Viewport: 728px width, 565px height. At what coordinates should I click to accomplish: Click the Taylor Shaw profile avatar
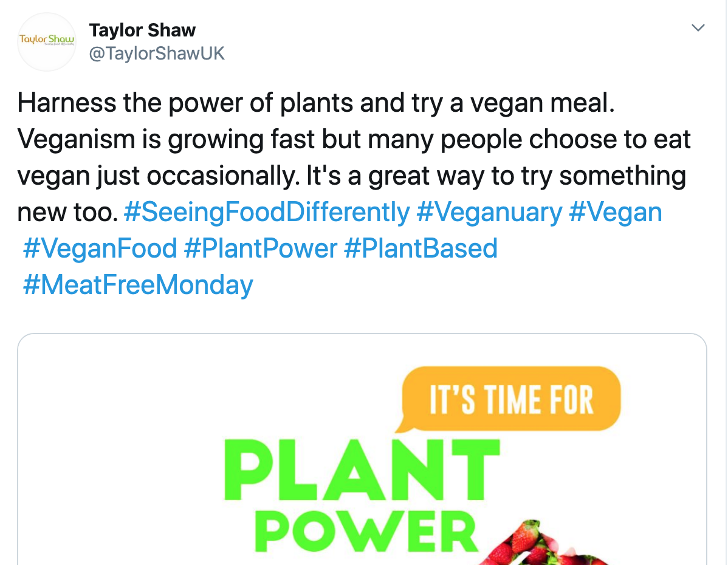46,41
